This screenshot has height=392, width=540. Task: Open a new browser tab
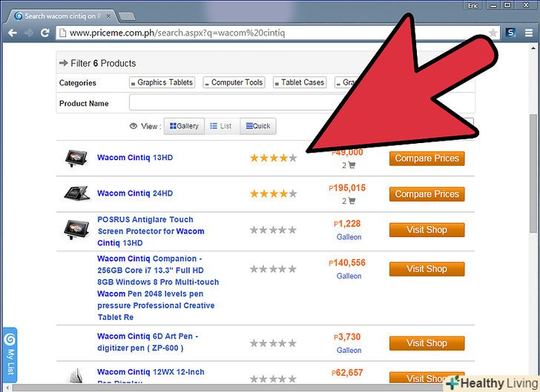tap(127, 16)
